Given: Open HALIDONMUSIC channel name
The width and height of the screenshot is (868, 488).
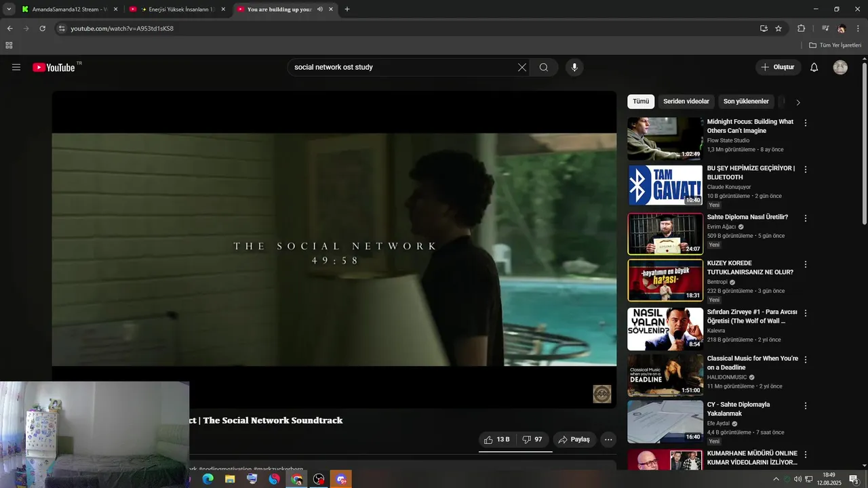Looking at the screenshot, I should tap(727, 377).
